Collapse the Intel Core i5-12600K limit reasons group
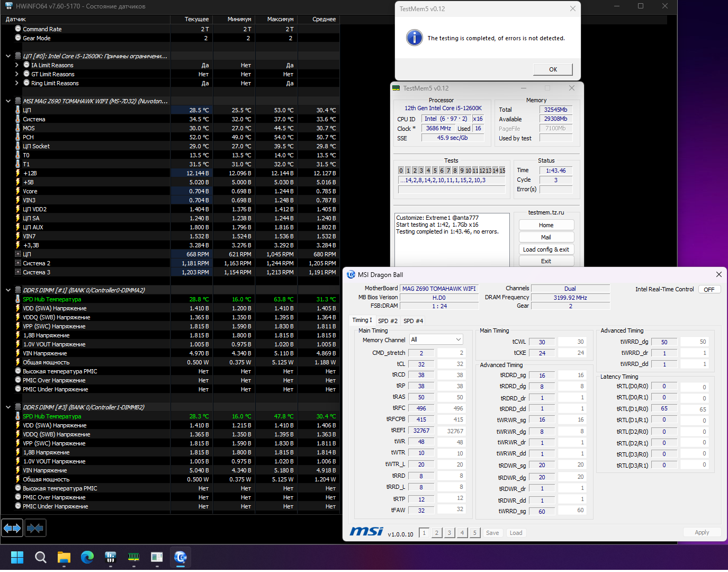This screenshot has width=728, height=572. pyautogui.click(x=8, y=56)
